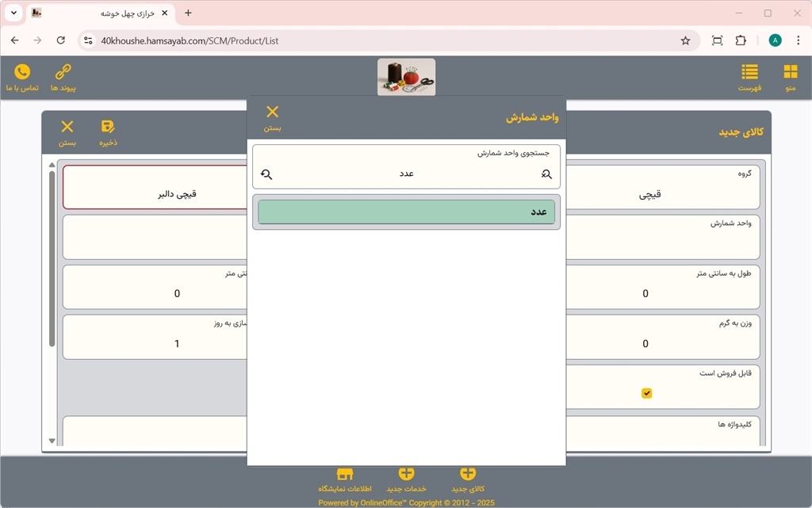Click the left magnifier search icon

coord(266,174)
